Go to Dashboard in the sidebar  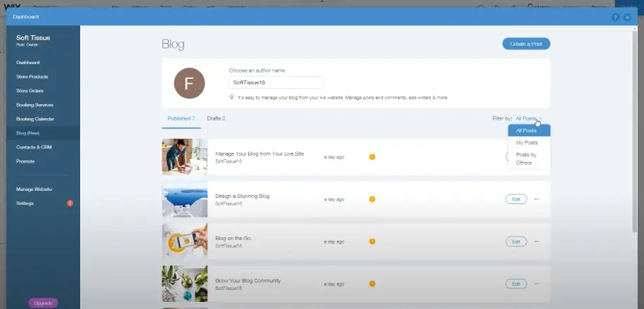tap(28, 63)
